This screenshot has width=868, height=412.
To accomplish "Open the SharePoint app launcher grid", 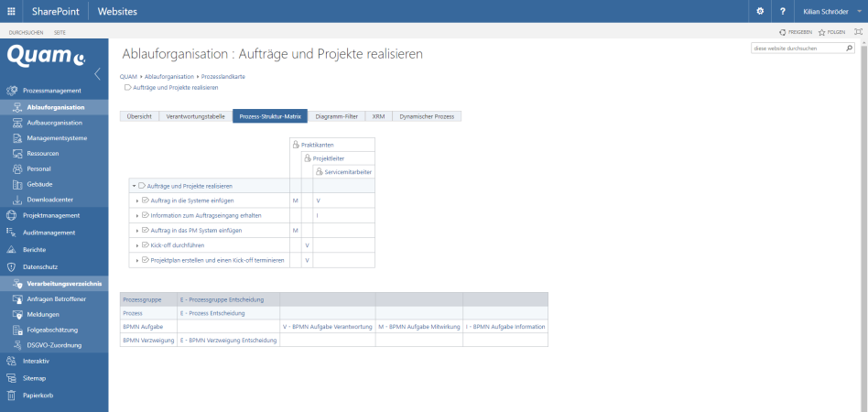I will pos(11,10).
